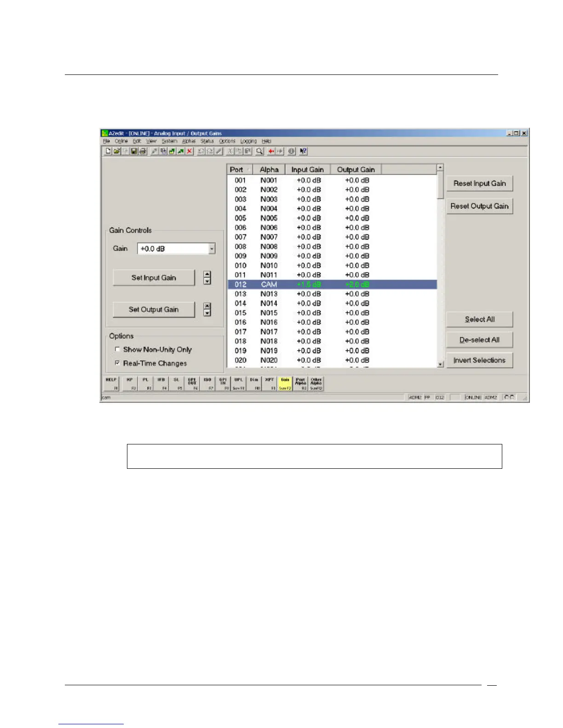
Task: Open the Dim function key screen
Action: 254,384
